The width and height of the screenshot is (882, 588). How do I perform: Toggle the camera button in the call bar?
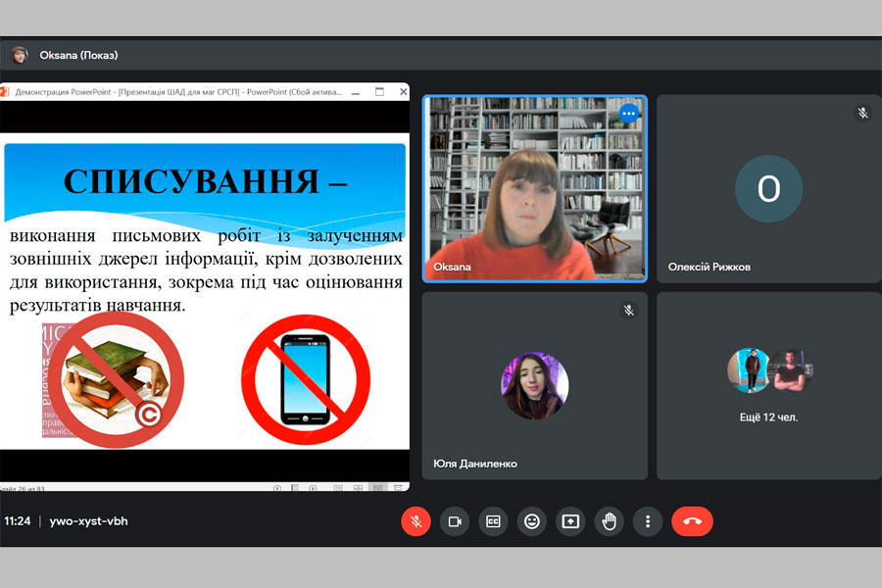455,521
